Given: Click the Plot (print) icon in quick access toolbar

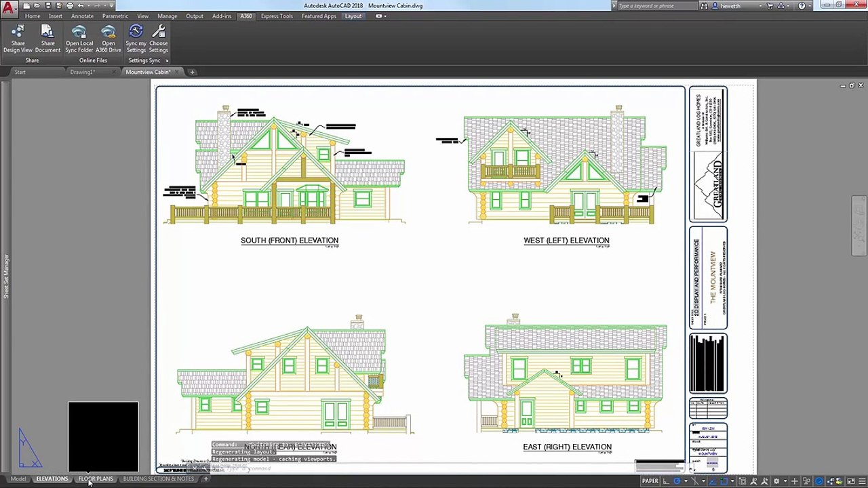Looking at the screenshot, I should coord(69,5).
